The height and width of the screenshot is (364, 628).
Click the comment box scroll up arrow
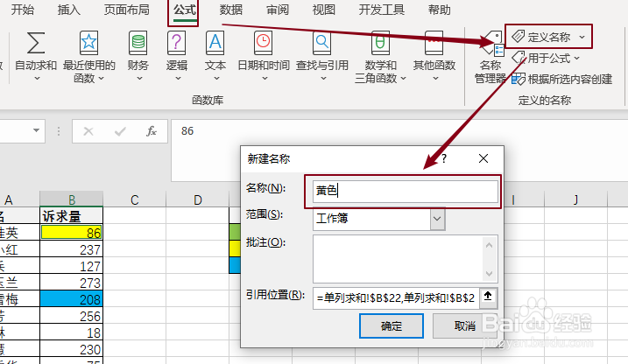pos(489,245)
